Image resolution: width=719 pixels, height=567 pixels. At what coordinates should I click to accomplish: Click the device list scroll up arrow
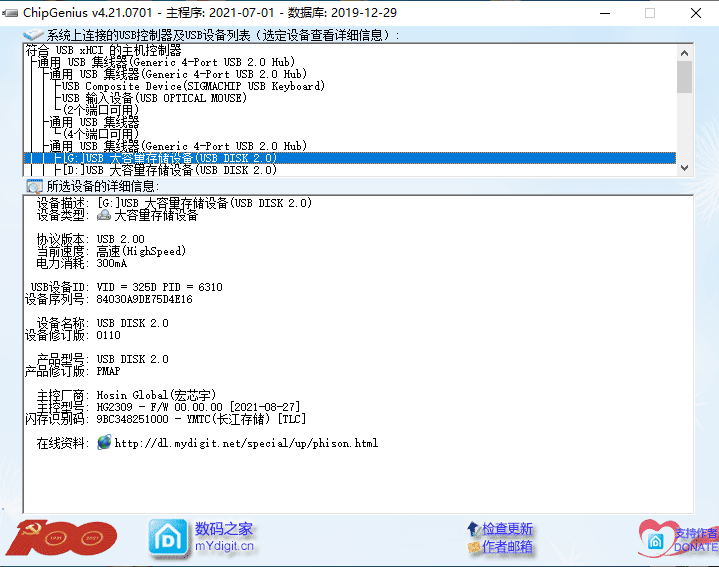coord(684,53)
